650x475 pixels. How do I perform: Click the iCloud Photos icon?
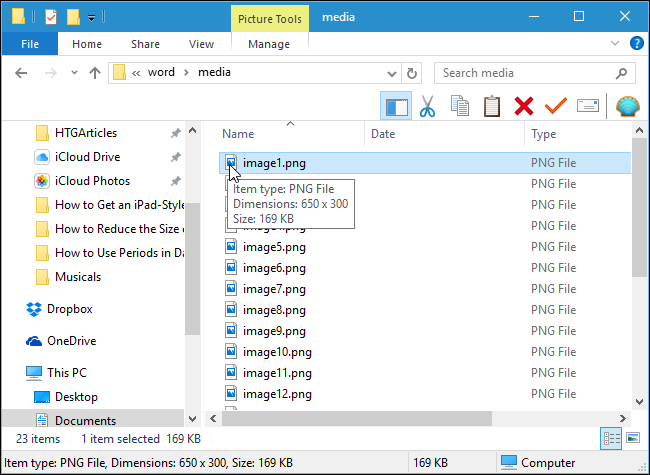pyautogui.click(x=41, y=181)
